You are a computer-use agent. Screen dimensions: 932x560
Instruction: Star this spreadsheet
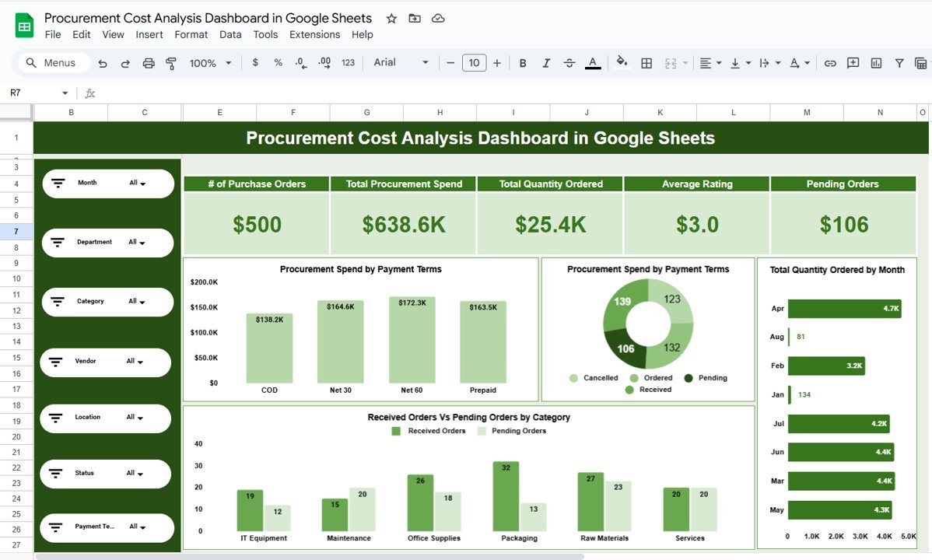pyautogui.click(x=391, y=18)
